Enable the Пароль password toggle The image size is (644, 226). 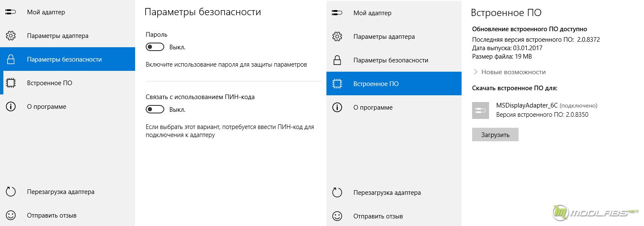[155, 47]
